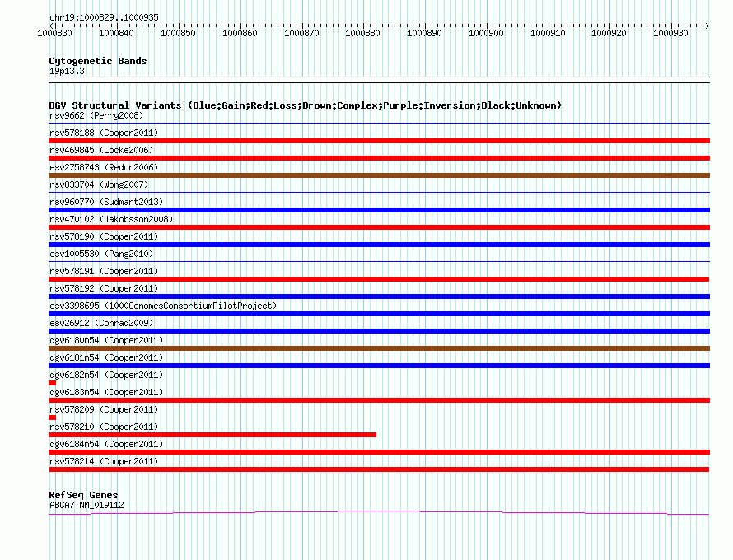
Task: Click ruler position 1000930
Action: click(x=671, y=33)
